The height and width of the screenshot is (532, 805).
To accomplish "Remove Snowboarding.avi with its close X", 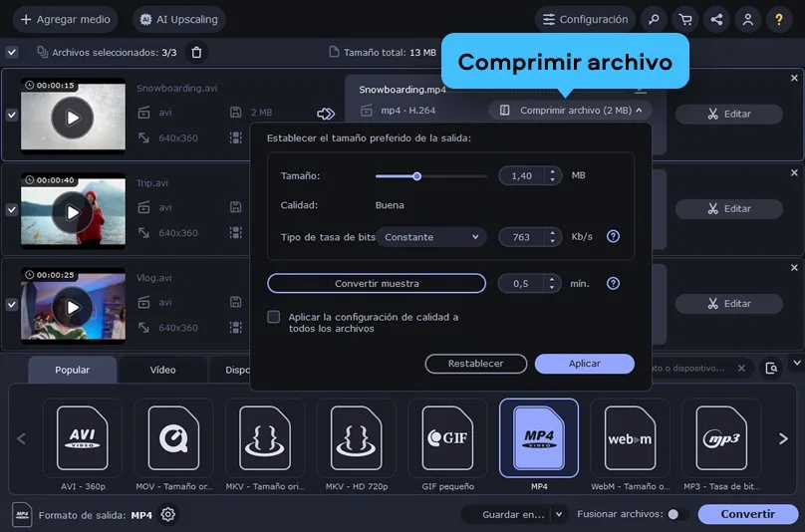I will 794,78.
